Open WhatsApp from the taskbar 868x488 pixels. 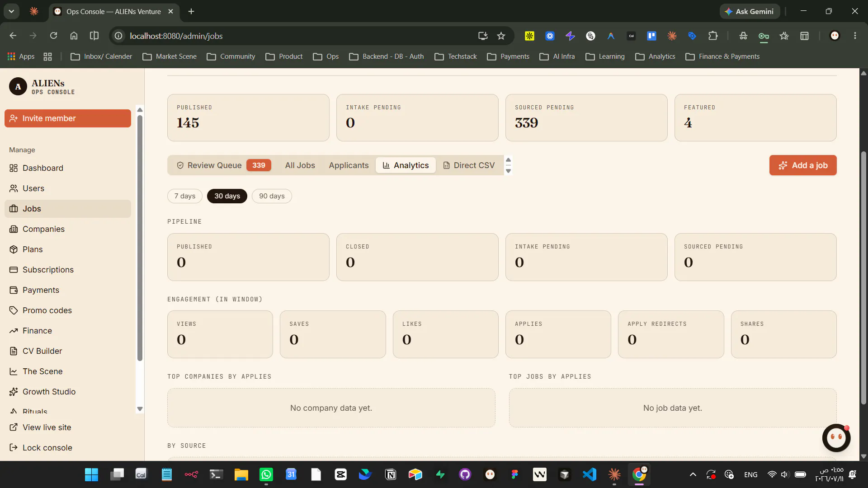click(x=266, y=474)
